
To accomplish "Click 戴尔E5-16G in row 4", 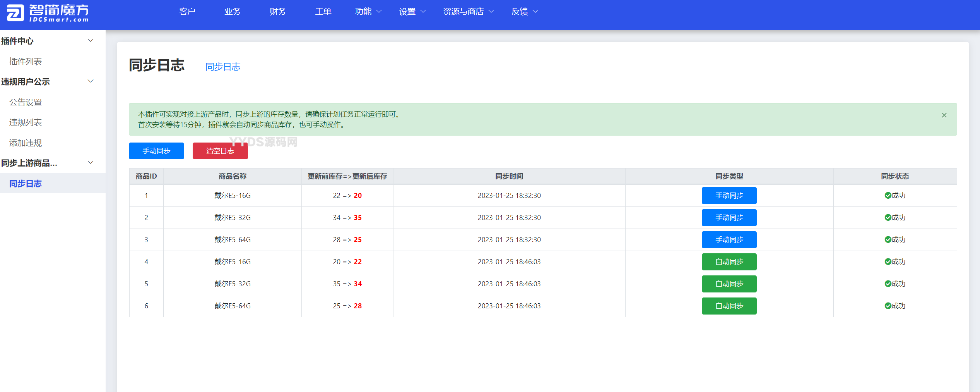I will point(233,262).
